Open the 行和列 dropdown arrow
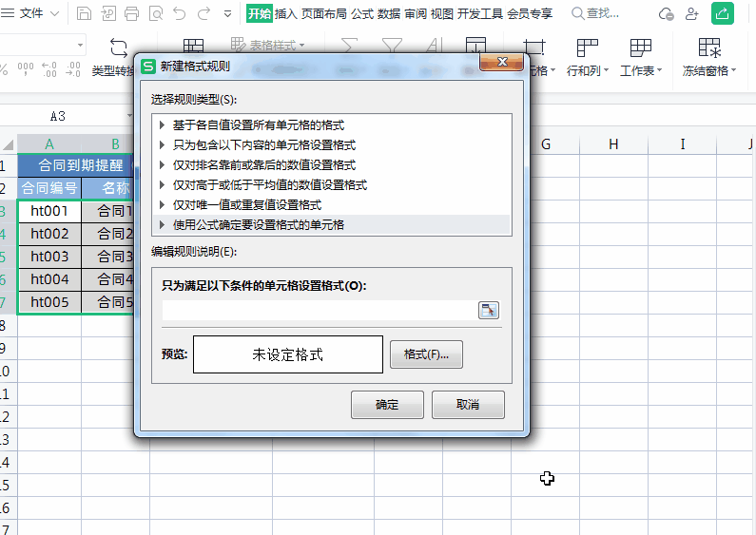Viewport: 756px width, 535px height. [606, 70]
